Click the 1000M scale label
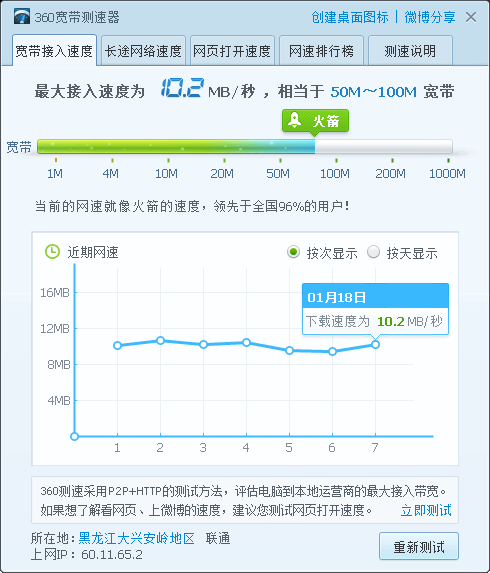 coord(447,173)
